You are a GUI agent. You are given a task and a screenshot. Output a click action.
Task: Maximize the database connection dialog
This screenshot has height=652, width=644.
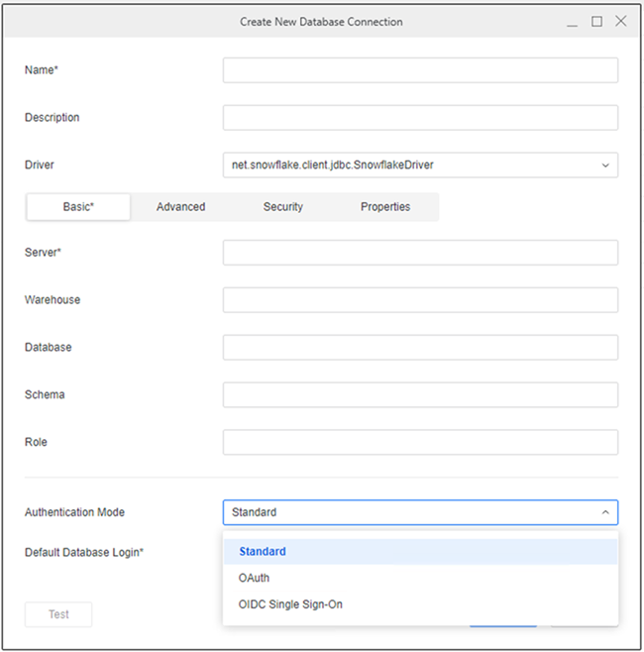pos(596,22)
